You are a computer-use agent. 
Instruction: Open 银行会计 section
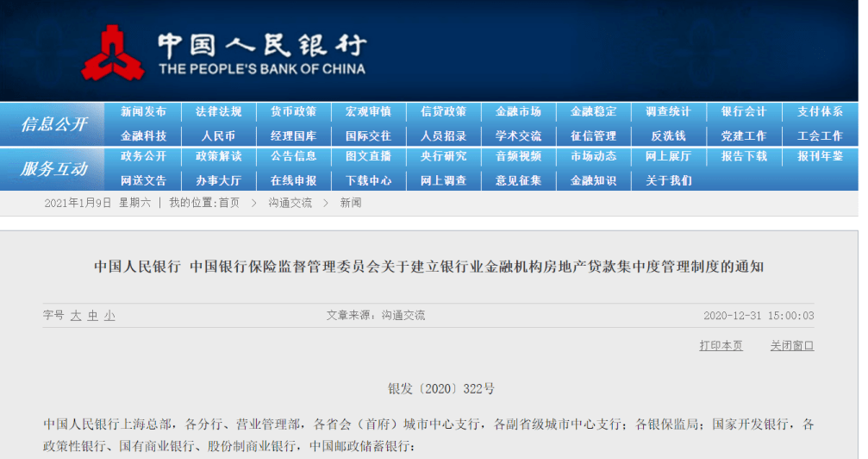pos(744,111)
